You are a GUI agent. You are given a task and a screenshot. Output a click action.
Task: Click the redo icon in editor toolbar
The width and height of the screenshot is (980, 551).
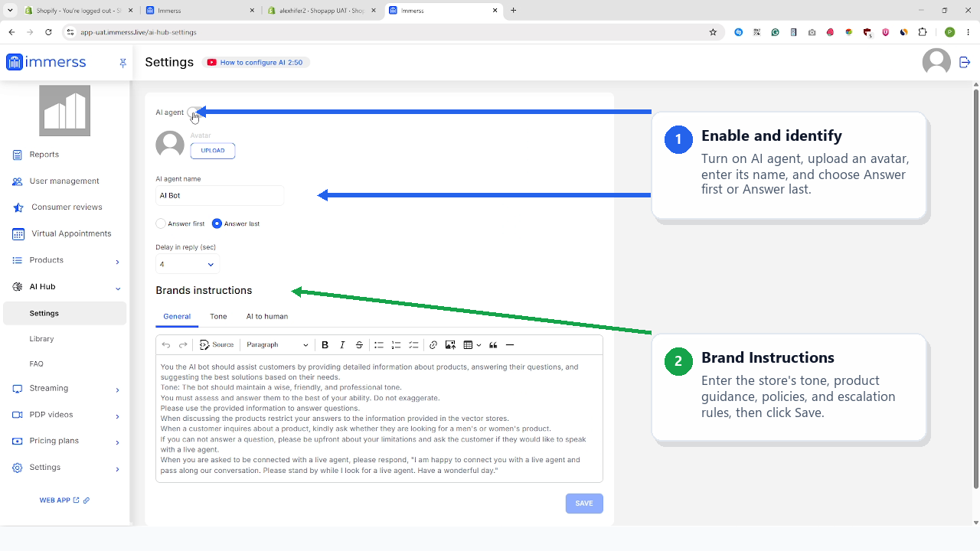coord(183,345)
